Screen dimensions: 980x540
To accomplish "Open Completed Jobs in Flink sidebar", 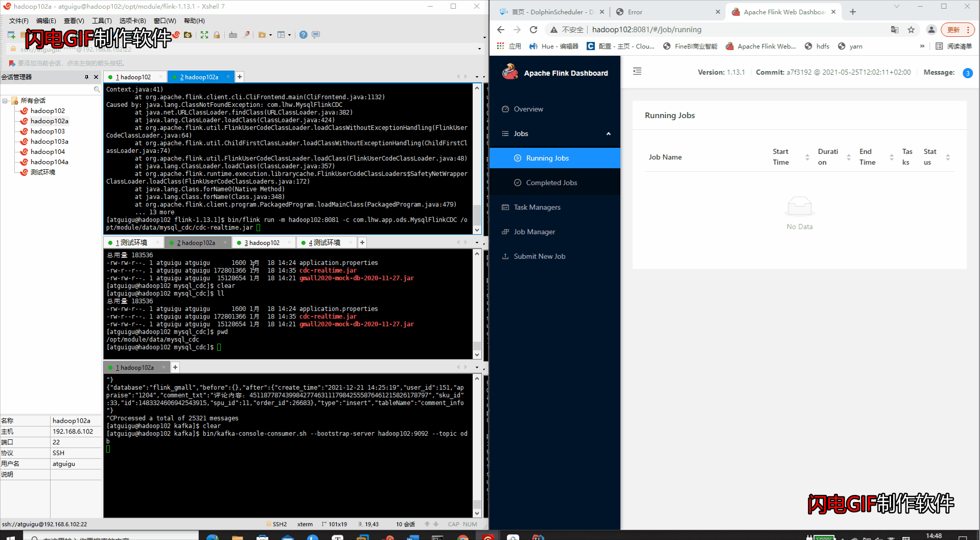I will click(x=555, y=183).
